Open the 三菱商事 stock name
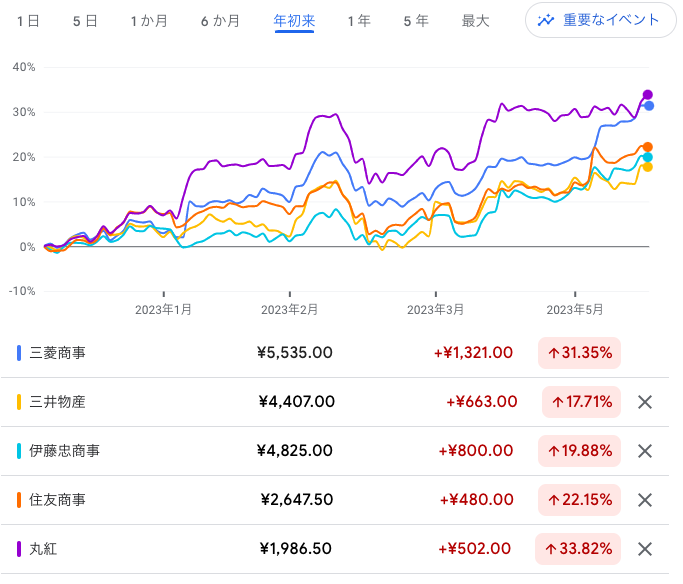This screenshot has width=683, height=584. (x=57, y=353)
